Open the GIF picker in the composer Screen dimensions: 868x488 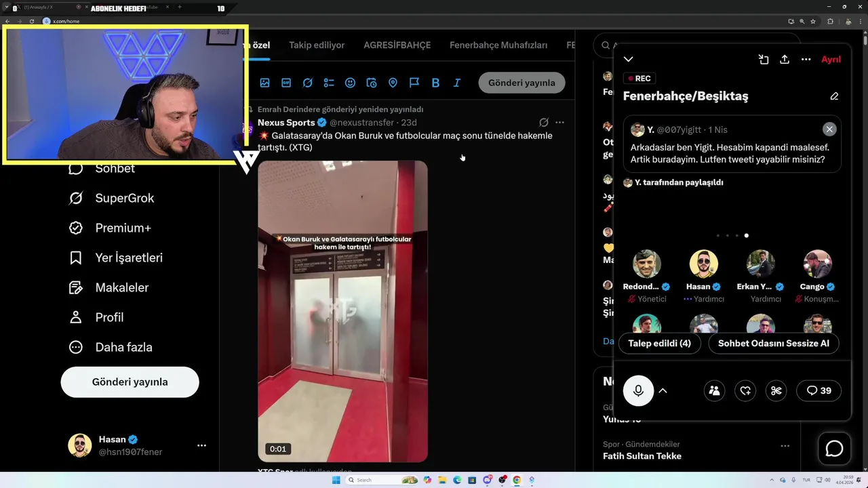[286, 83]
